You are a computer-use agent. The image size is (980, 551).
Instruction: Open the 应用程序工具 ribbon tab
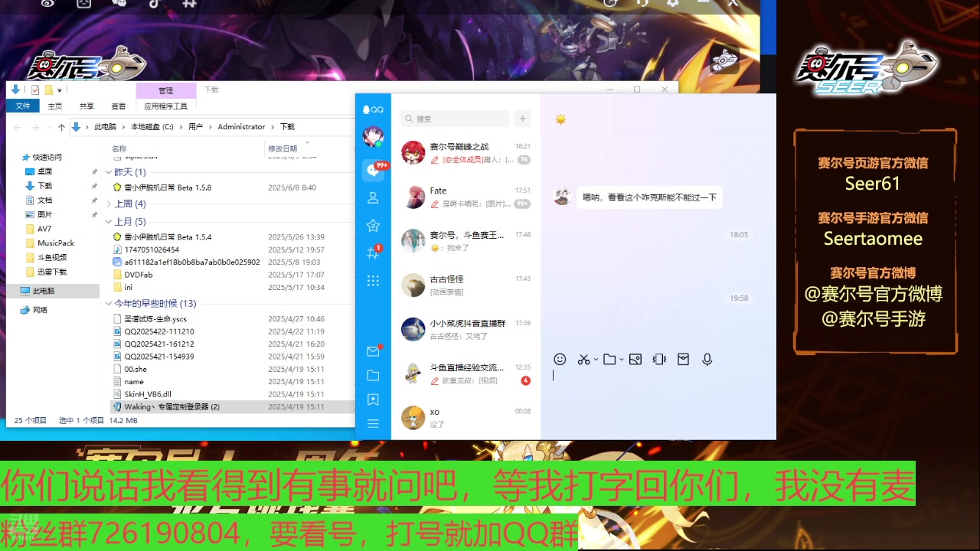[x=165, y=106]
